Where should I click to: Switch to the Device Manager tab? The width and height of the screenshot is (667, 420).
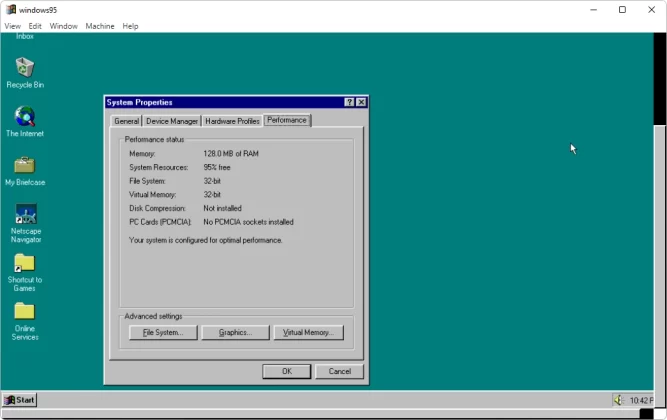point(172,121)
